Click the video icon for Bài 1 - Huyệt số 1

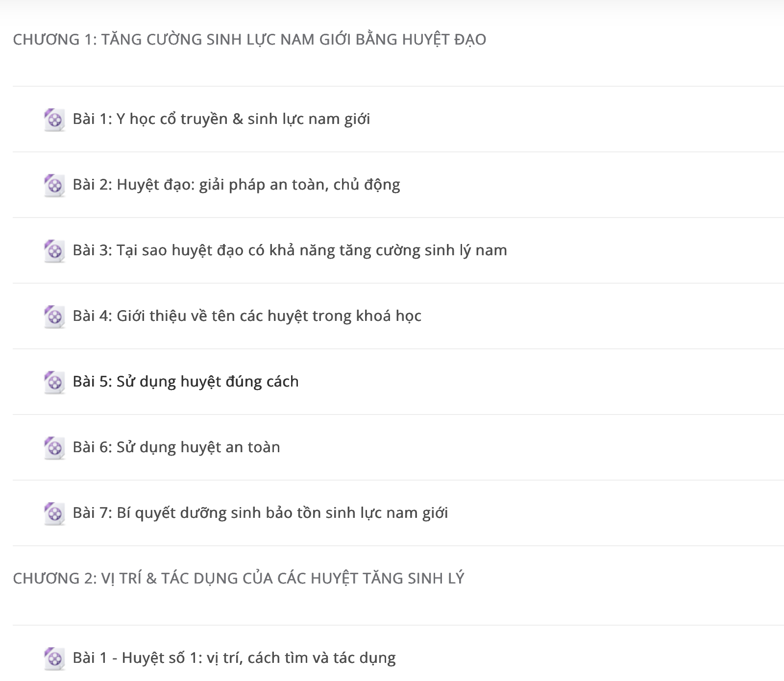54,658
